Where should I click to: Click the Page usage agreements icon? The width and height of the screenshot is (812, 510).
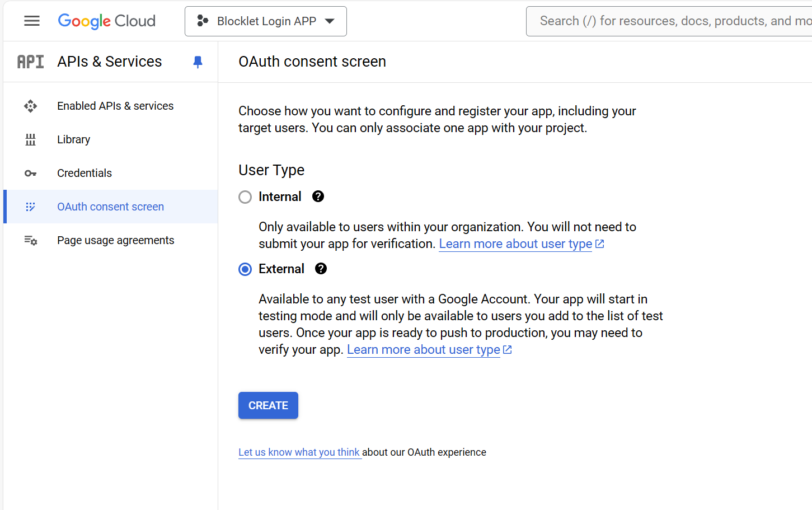point(31,240)
